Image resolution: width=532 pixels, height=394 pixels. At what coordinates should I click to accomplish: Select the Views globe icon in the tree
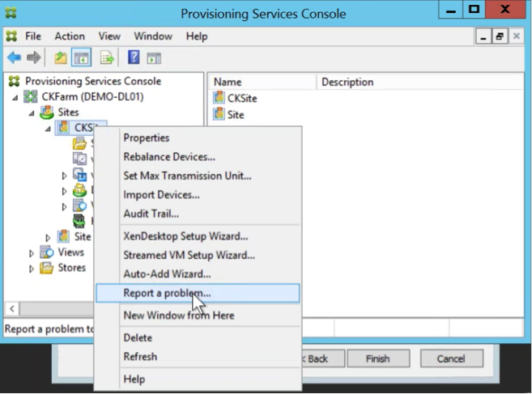pyautogui.click(x=47, y=252)
